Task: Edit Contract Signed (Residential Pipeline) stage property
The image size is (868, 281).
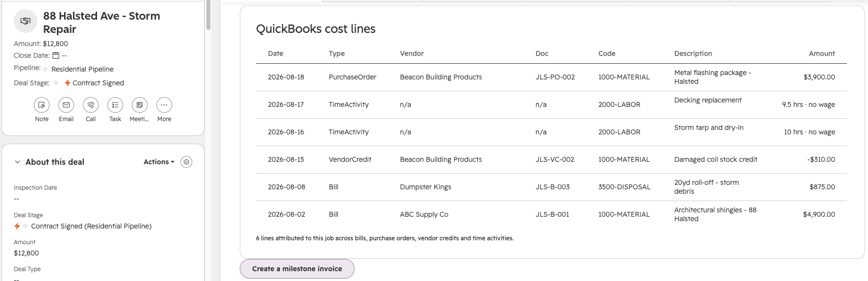Action: [x=91, y=226]
